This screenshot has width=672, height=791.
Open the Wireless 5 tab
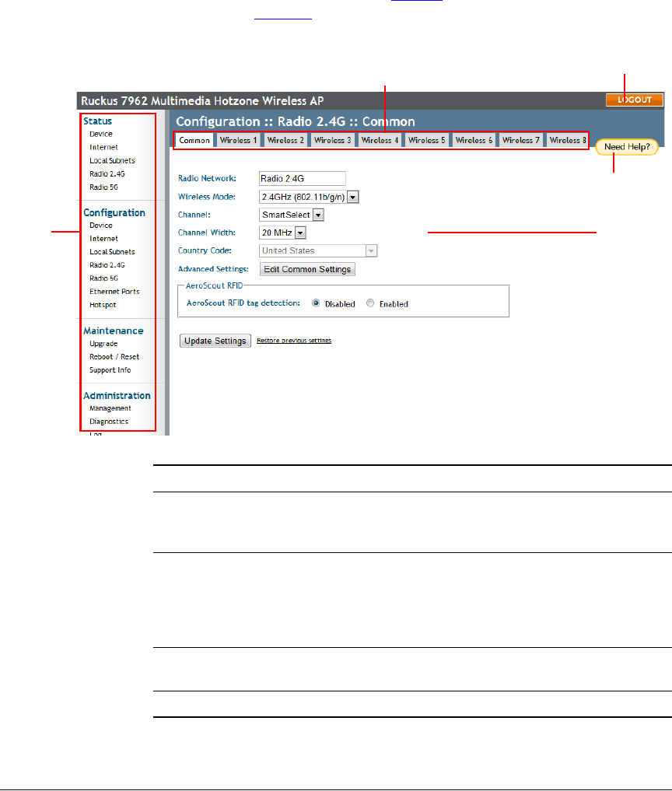pos(426,140)
